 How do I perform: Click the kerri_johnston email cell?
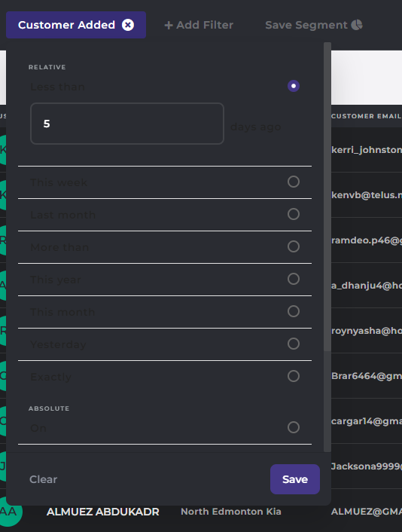tap(367, 150)
